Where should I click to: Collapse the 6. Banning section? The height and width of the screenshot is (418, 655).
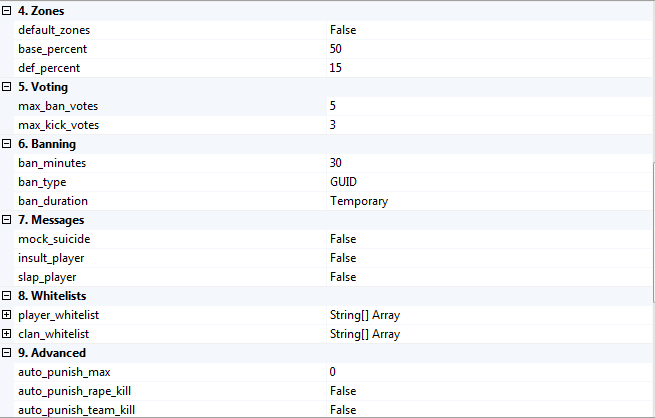pos(8,144)
